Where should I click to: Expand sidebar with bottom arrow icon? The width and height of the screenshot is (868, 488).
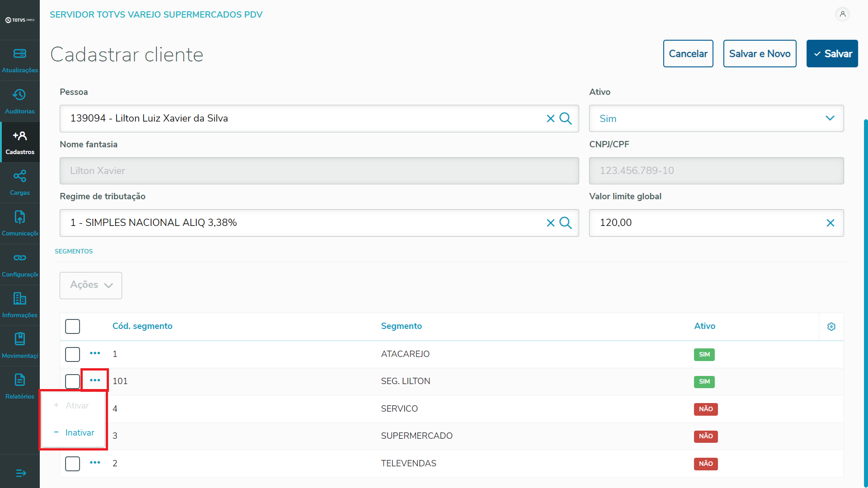click(x=21, y=473)
